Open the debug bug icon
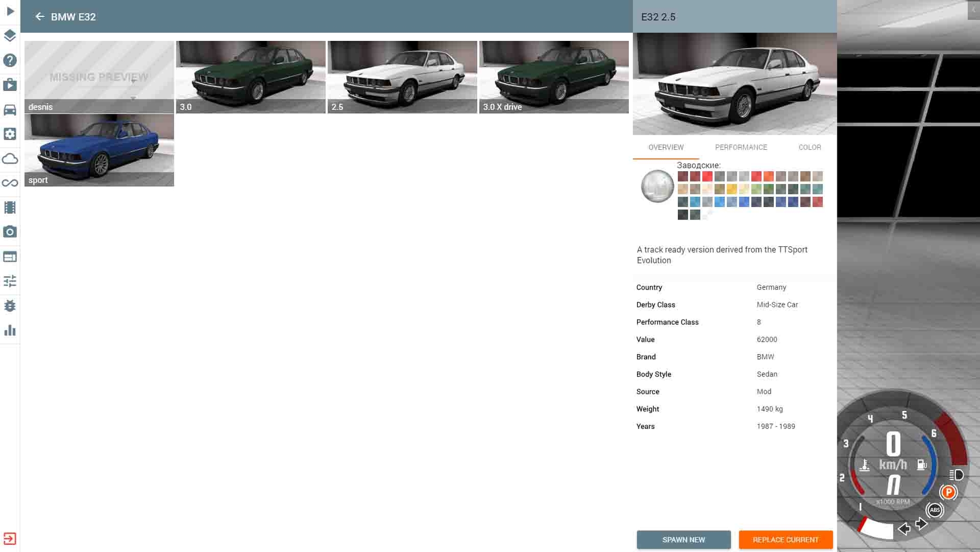Image resolution: width=980 pixels, height=552 pixels. pyautogui.click(x=10, y=306)
